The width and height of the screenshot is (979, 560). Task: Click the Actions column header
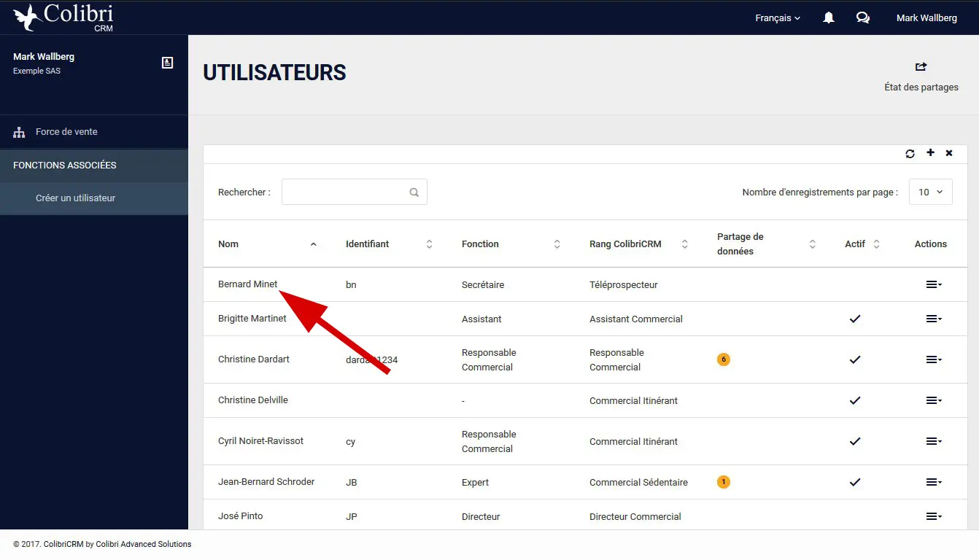(931, 244)
